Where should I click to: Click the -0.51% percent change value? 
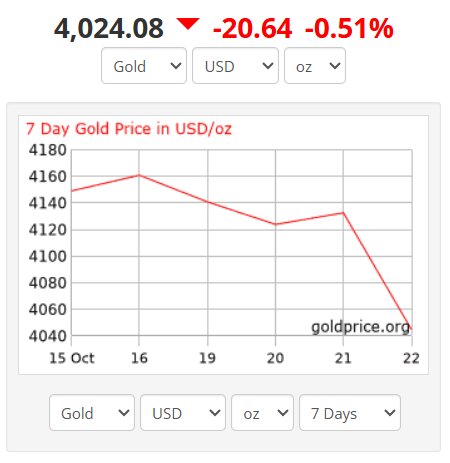(349, 29)
